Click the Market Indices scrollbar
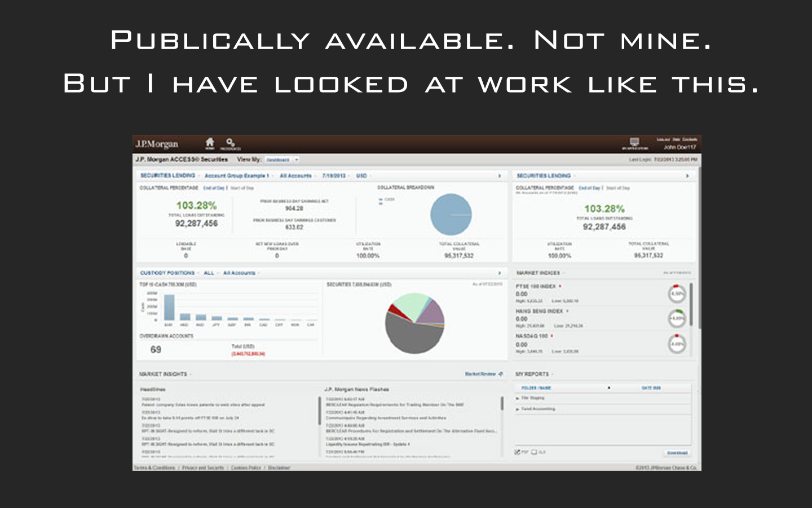This screenshot has height=508, width=812. click(x=692, y=305)
